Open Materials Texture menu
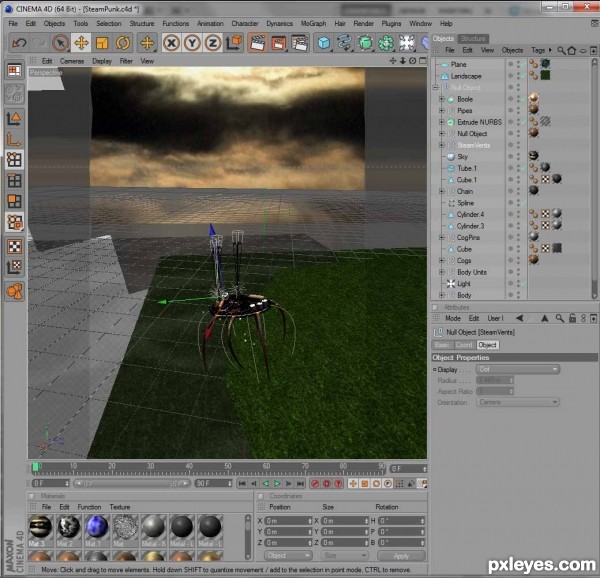This screenshot has width=600, height=578. coord(120,507)
